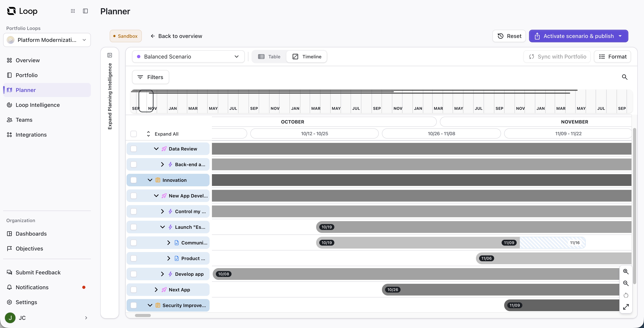Zoom out the timeline
The width and height of the screenshot is (644, 328).
pos(626,283)
